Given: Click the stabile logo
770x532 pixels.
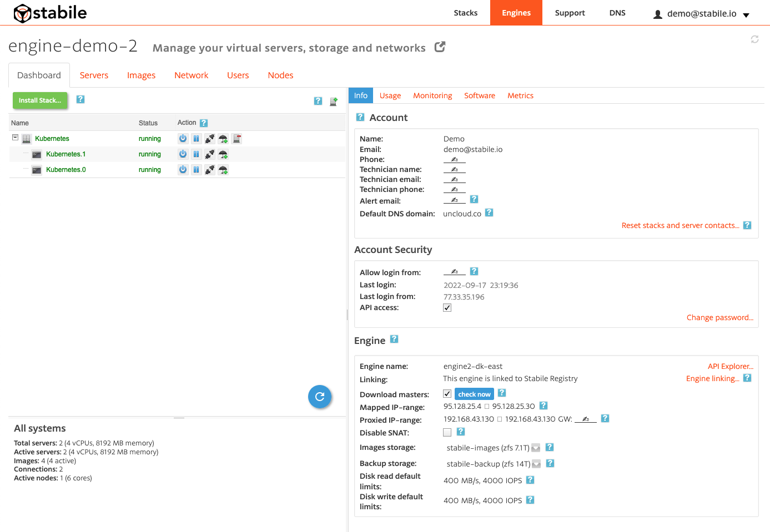Looking at the screenshot, I should click(x=50, y=13).
